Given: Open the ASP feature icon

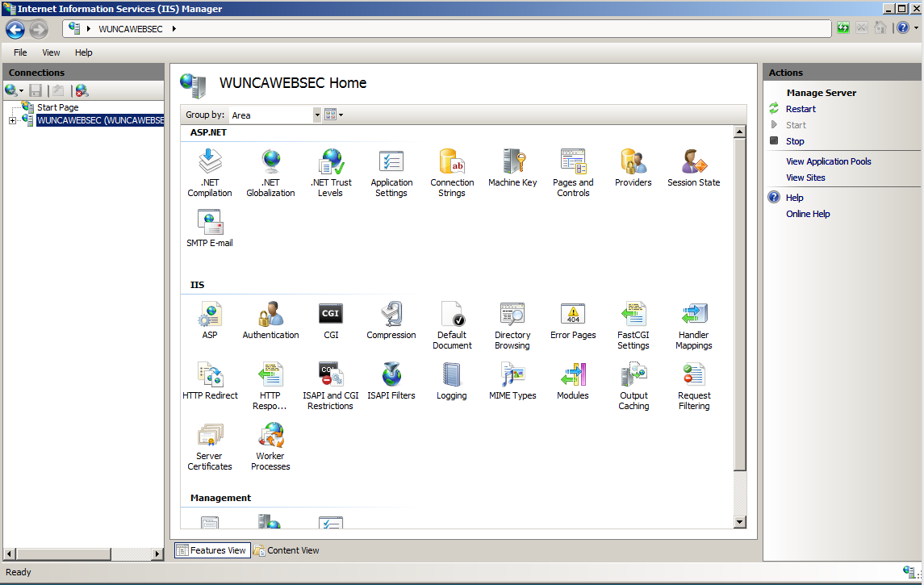Looking at the screenshot, I should pyautogui.click(x=210, y=320).
